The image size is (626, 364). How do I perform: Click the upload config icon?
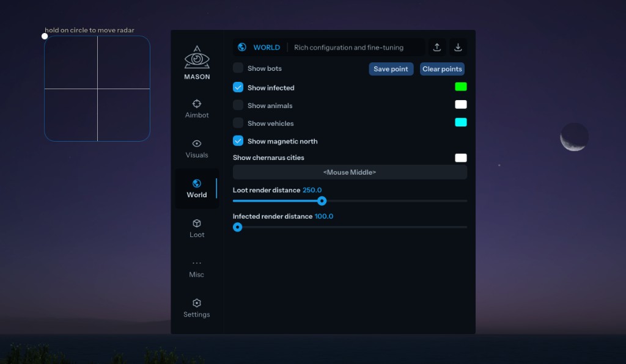pyautogui.click(x=437, y=48)
